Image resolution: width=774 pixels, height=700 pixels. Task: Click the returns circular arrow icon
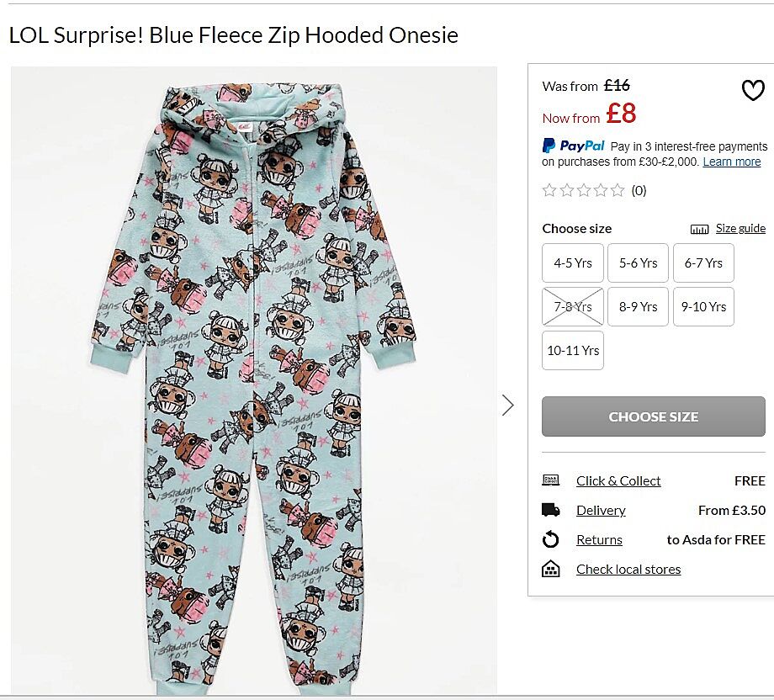coord(551,539)
